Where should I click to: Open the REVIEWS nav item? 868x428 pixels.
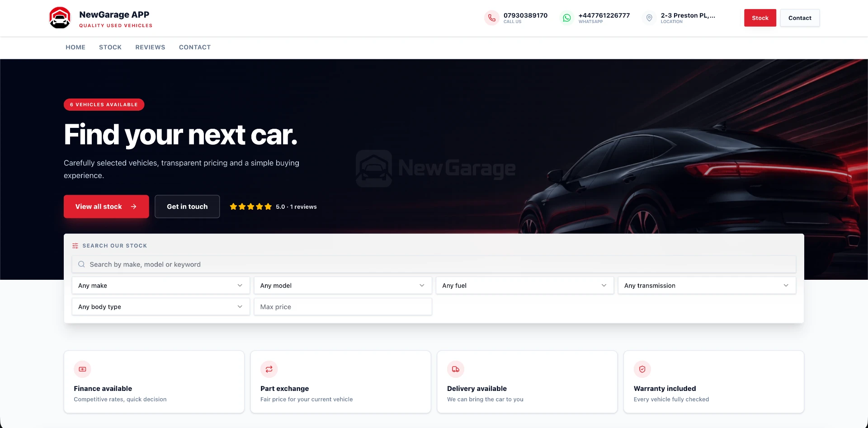coord(151,47)
